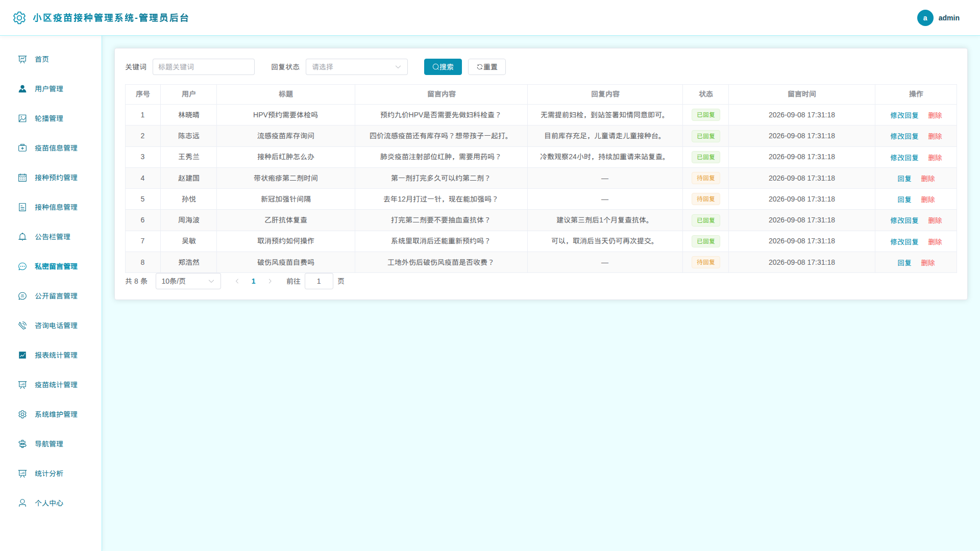Click the 咨询电话管理 phone icon
Viewport: 980px width, 551px height.
pyautogui.click(x=22, y=325)
